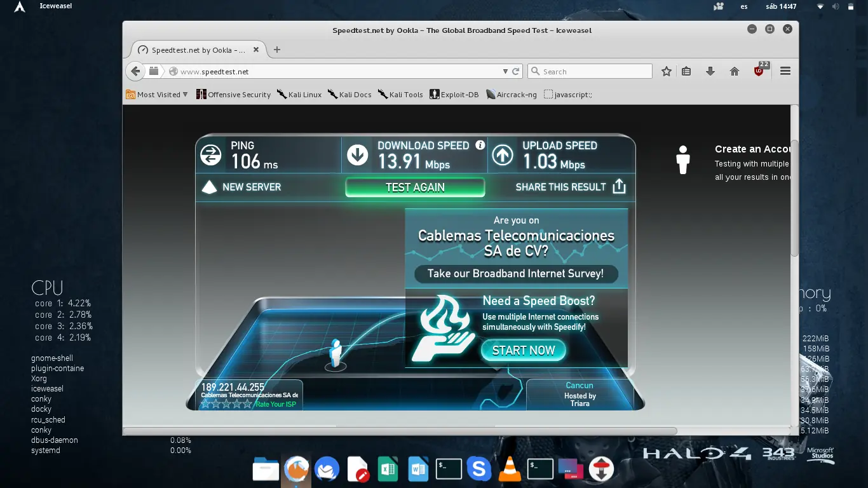Viewport: 868px width, 488px height.
Task: Take the Broadband Internet Survey
Action: (515, 274)
